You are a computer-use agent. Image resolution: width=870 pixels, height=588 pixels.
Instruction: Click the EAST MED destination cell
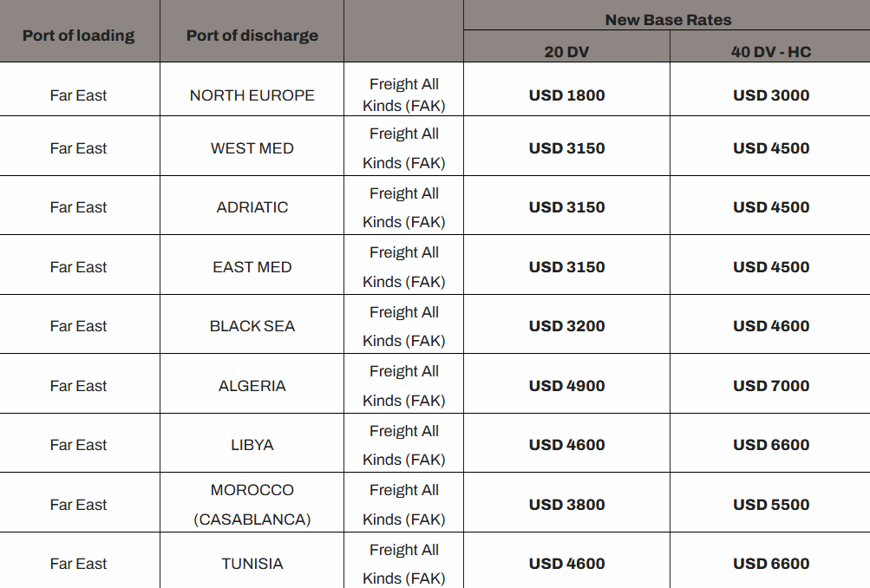252,267
